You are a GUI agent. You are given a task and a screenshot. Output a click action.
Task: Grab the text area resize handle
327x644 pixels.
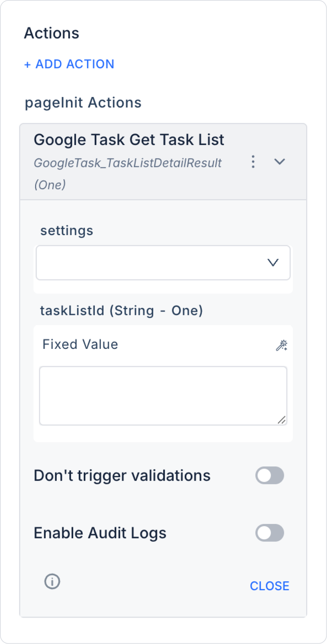coord(282,420)
